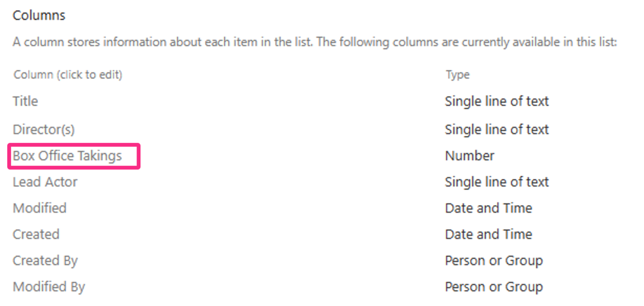Open the Created column settings
The width and height of the screenshot is (644, 306).
coord(36,234)
